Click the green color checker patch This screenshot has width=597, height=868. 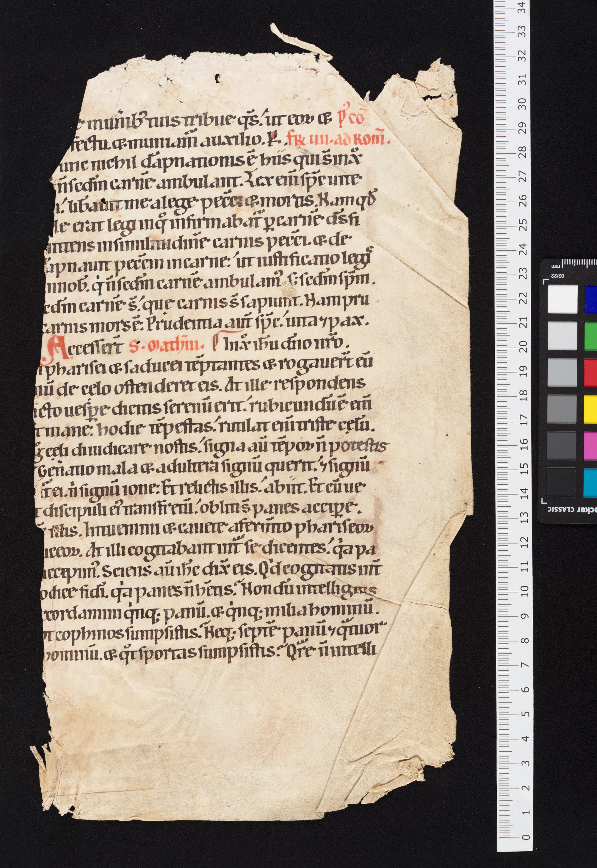[591, 336]
